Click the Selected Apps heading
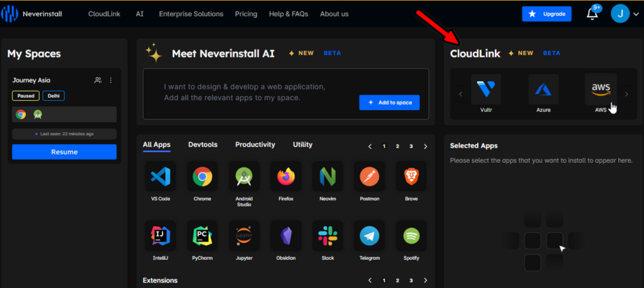The width and height of the screenshot is (644, 288). 474,146
